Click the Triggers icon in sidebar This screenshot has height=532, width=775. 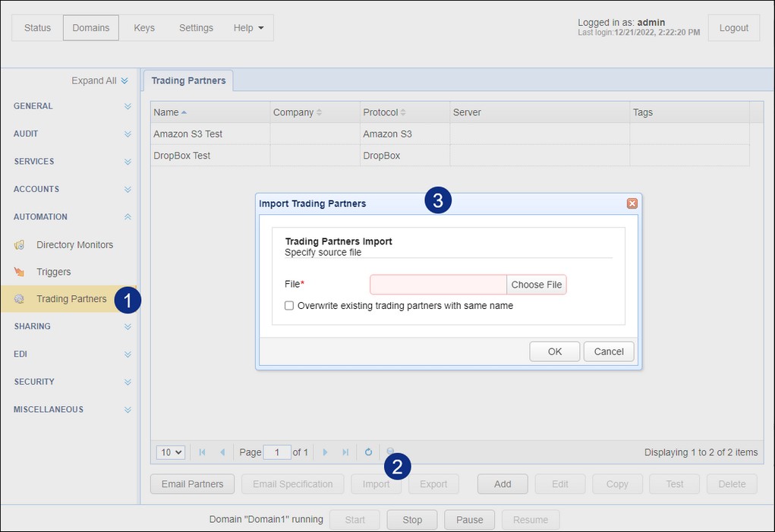(x=19, y=272)
